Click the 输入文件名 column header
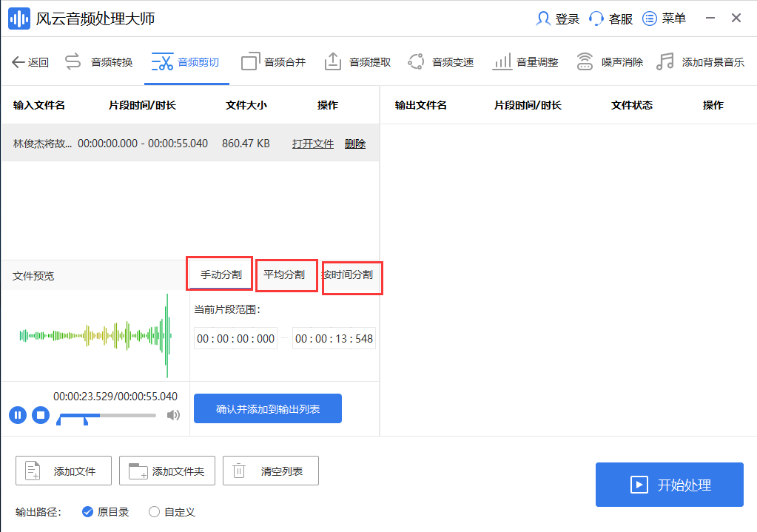 tap(39, 105)
